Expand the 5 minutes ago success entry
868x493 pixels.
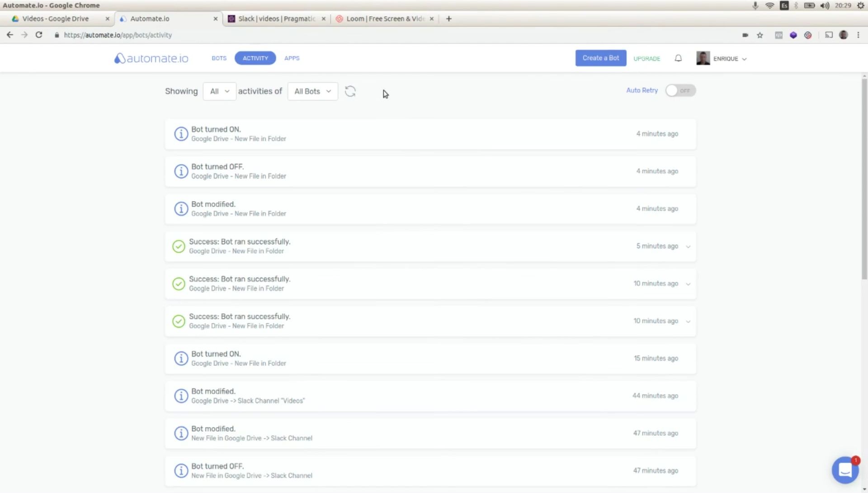pos(688,246)
